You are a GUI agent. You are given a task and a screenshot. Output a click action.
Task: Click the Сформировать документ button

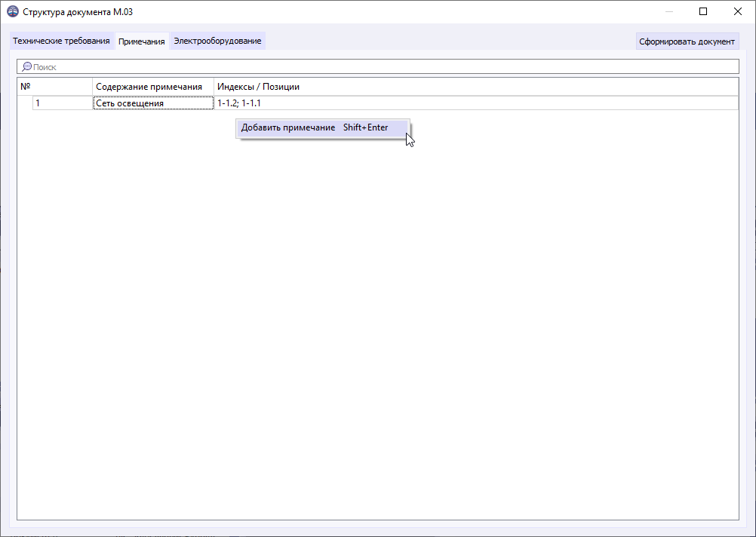(687, 41)
